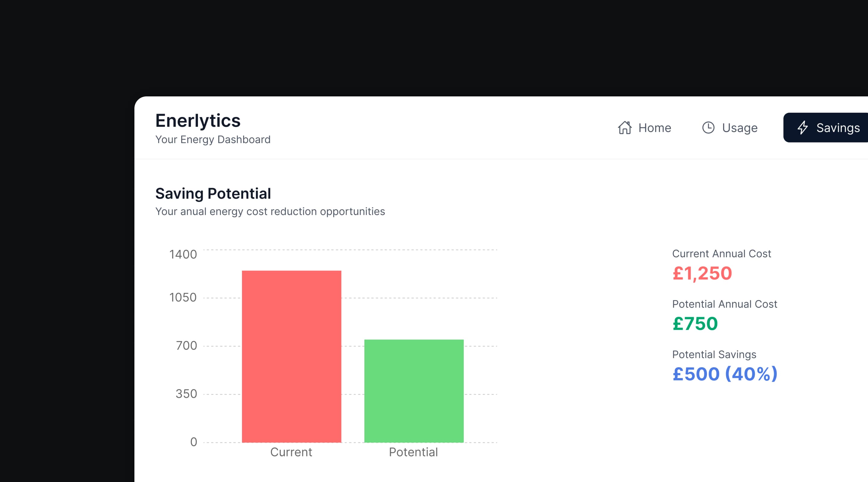868x482 pixels.
Task: Click the Your Energy Dashboard subtitle
Action: 213,139
